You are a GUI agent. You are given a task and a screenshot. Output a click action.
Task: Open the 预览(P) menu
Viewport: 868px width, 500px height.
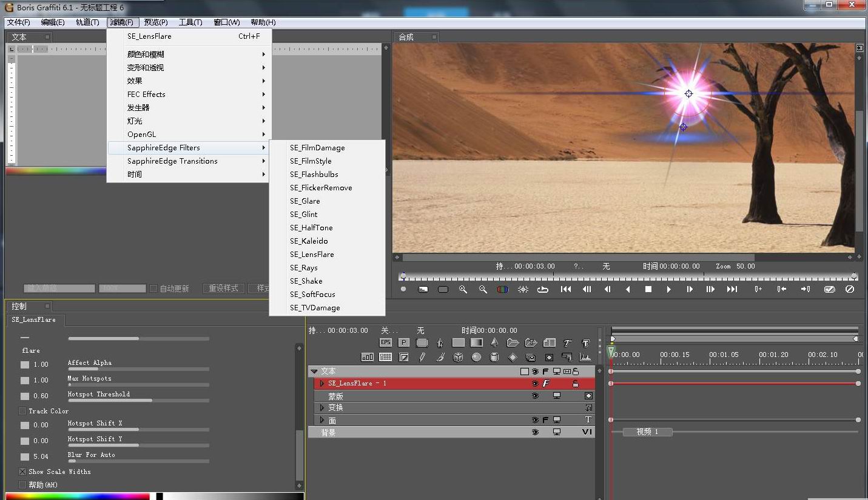pyautogui.click(x=156, y=22)
